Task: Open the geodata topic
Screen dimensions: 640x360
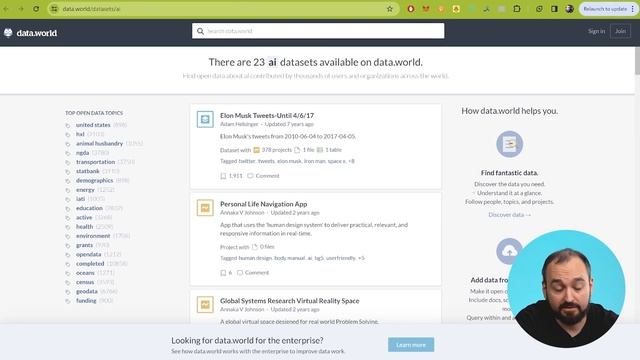Action: click(x=87, y=291)
